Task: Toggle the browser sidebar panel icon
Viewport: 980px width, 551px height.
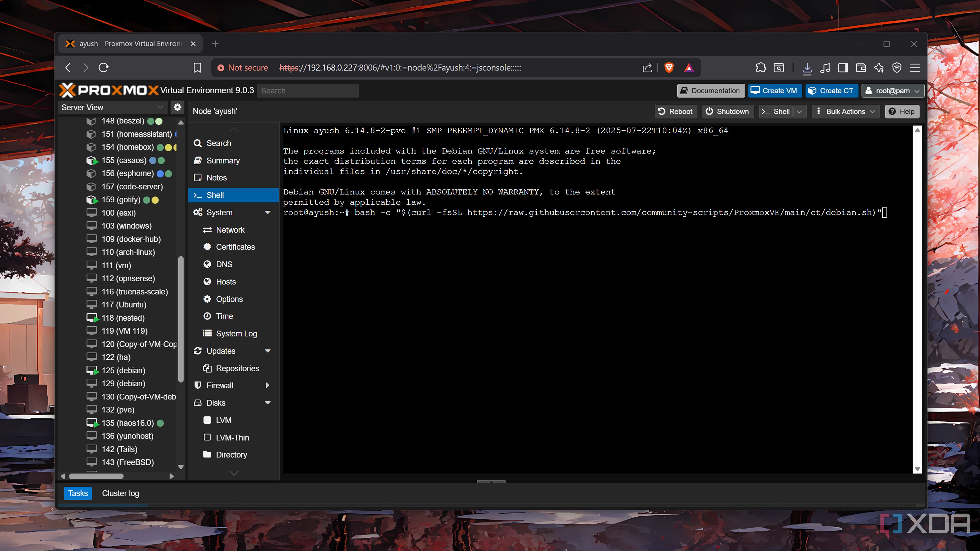Action: click(843, 68)
